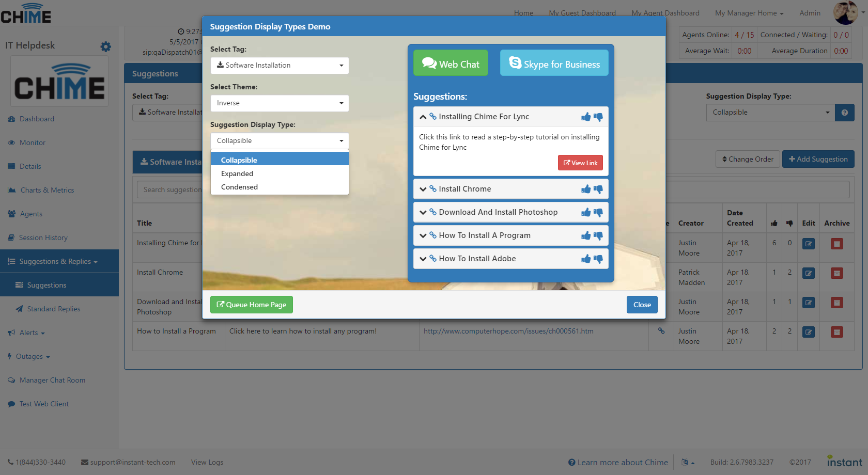Click the Skype for Business button
Image resolution: width=868 pixels, height=475 pixels.
554,63
